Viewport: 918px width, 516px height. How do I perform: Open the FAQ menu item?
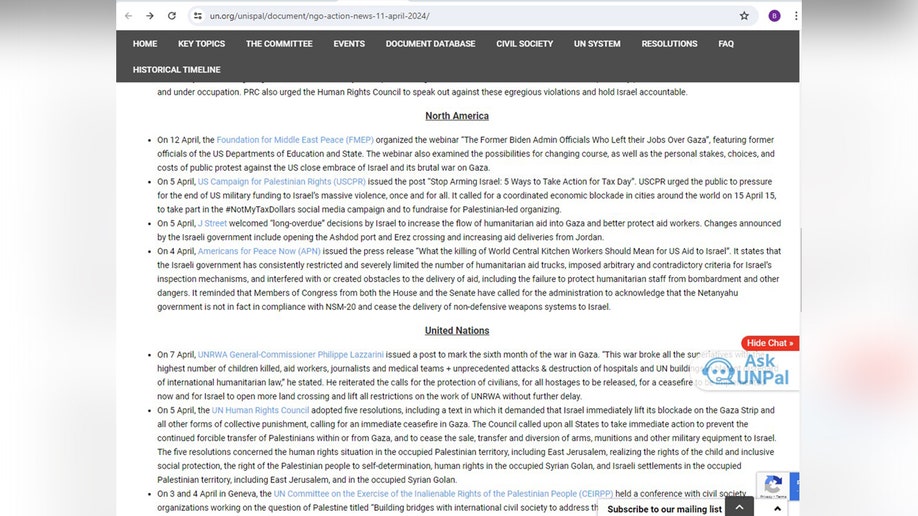tap(726, 44)
